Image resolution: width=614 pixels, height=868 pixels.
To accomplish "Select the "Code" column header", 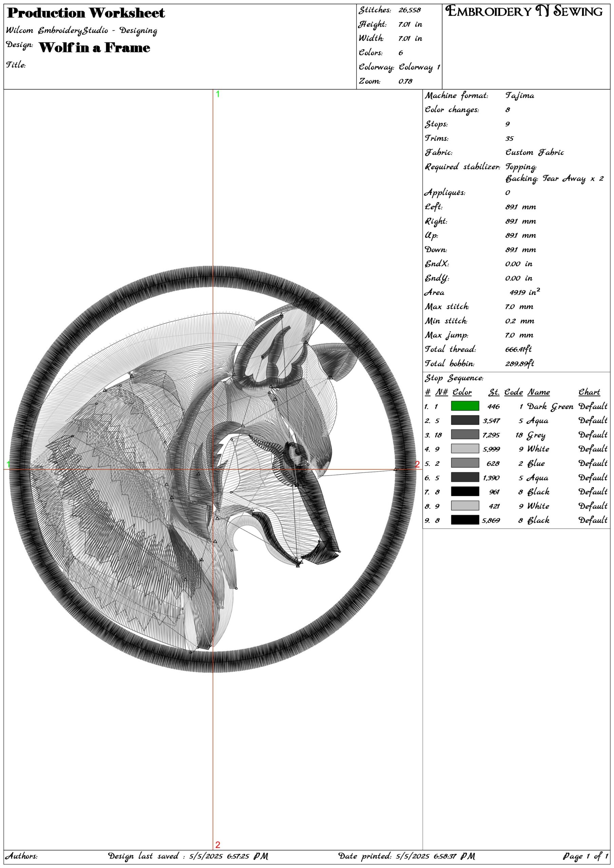I will [x=513, y=392].
